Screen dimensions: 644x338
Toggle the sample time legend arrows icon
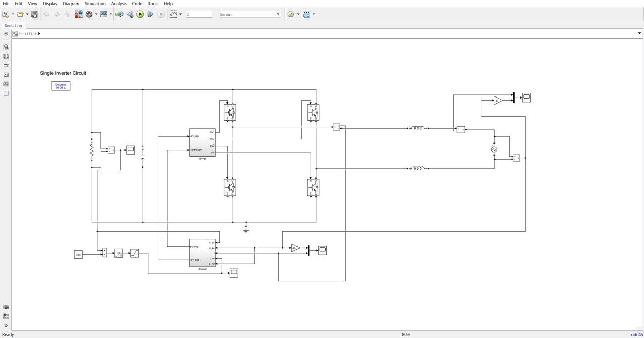[x=6, y=65]
